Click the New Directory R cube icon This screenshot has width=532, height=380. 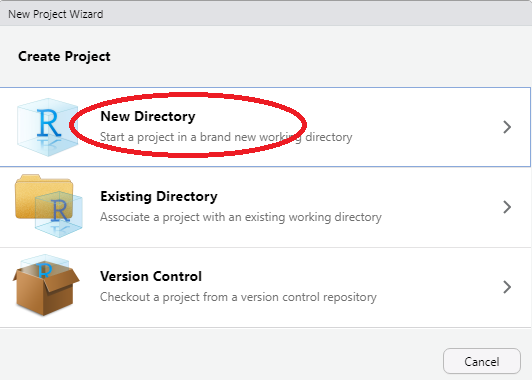[48, 127]
